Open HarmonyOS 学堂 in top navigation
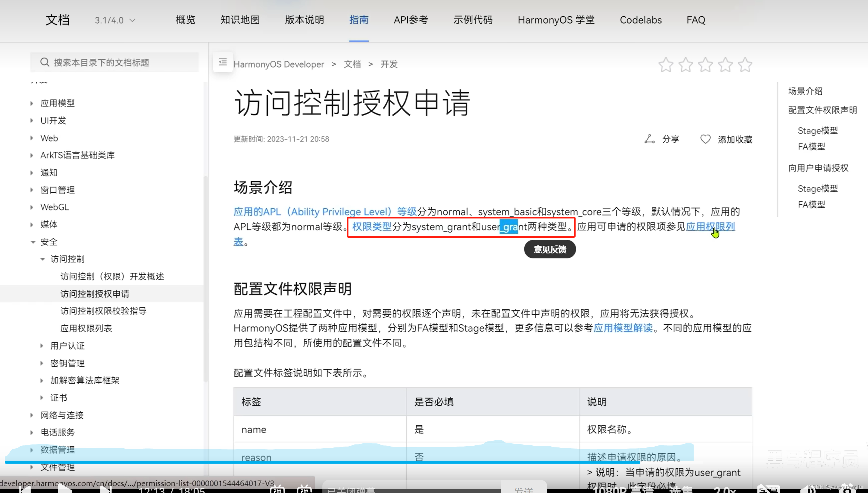The width and height of the screenshot is (868, 493). (556, 20)
